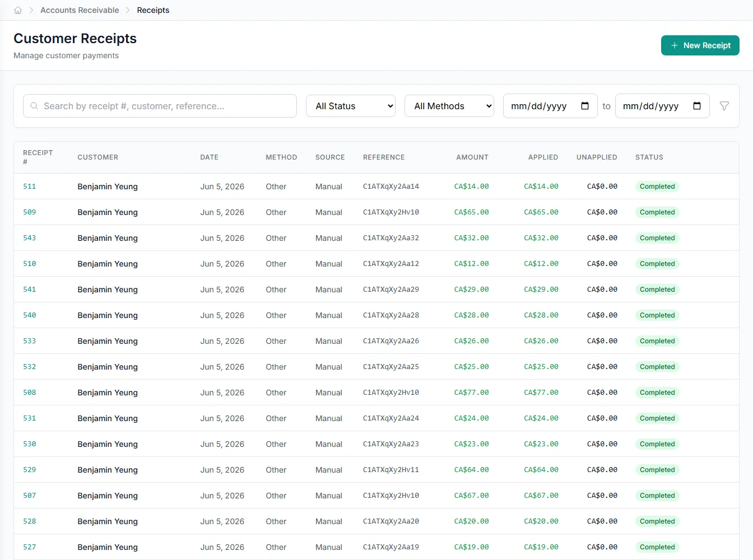Click the CA$77.00 amount cell
The width and height of the screenshot is (753, 560).
coord(472,393)
